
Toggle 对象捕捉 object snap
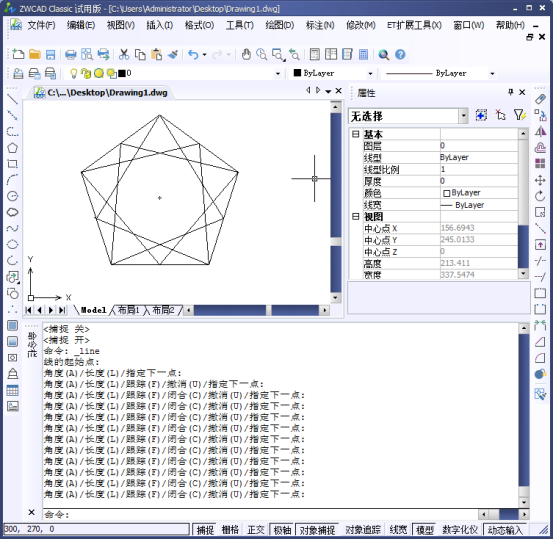[x=317, y=529]
